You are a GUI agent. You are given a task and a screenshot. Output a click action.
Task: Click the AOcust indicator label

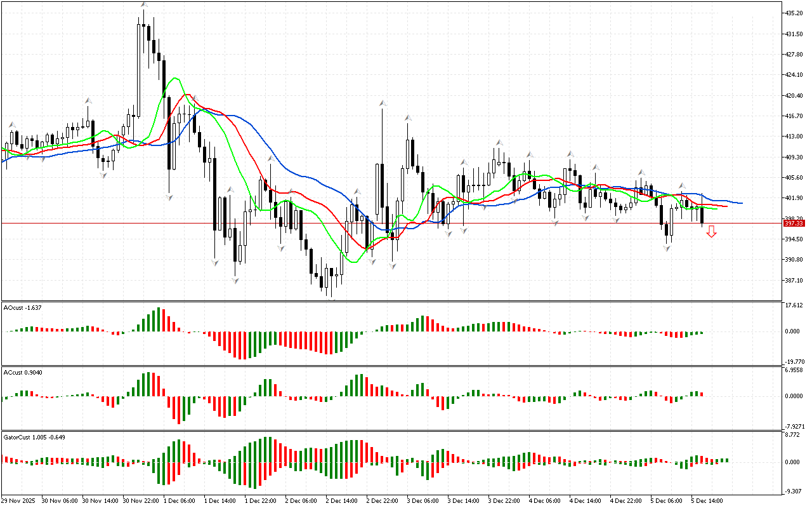pos(23,307)
